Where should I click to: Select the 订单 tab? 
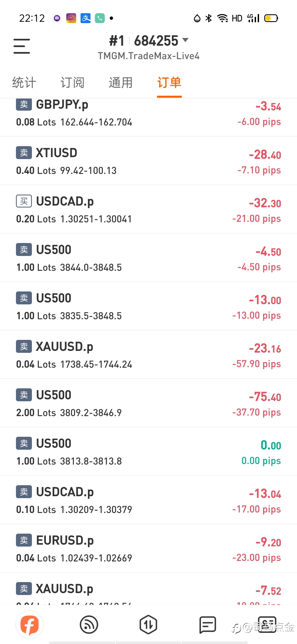click(x=169, y=83)
